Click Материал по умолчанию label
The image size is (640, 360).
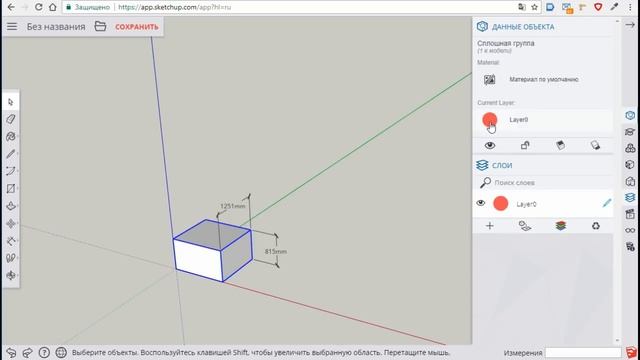pos(544,80)
